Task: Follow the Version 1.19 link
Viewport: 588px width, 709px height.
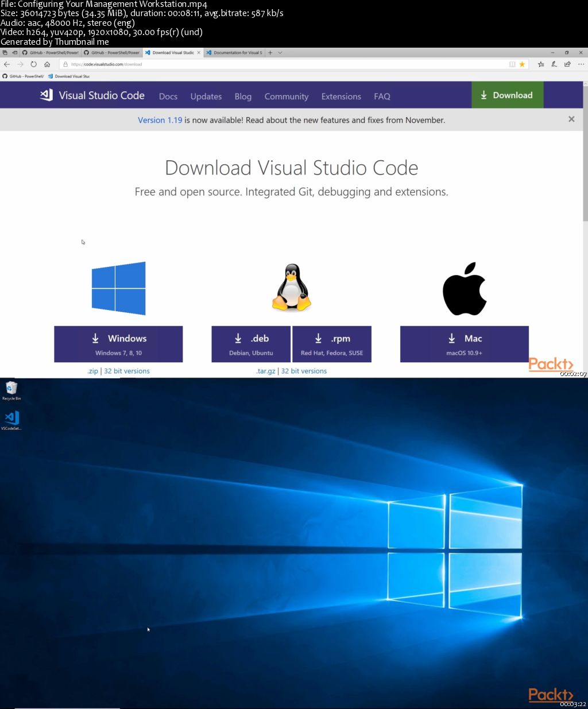Action: [160, 120]
